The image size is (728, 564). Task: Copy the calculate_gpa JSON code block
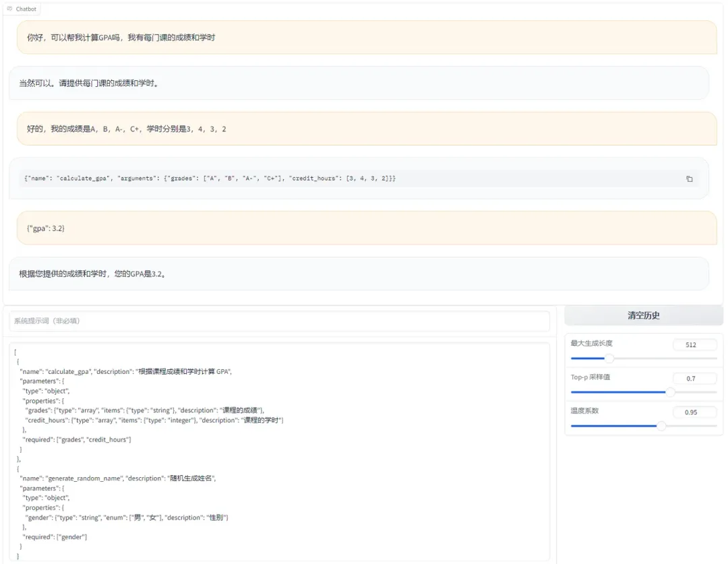690,179
